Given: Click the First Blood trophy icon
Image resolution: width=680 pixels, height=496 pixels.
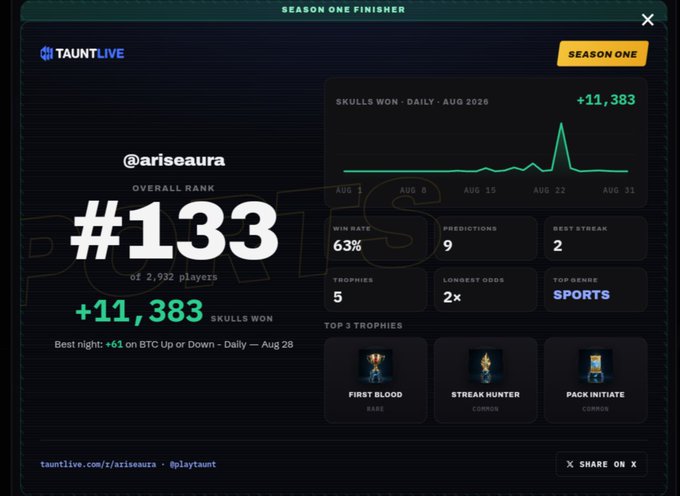Looking at the screenshot, I should click(x=375, y=366).
